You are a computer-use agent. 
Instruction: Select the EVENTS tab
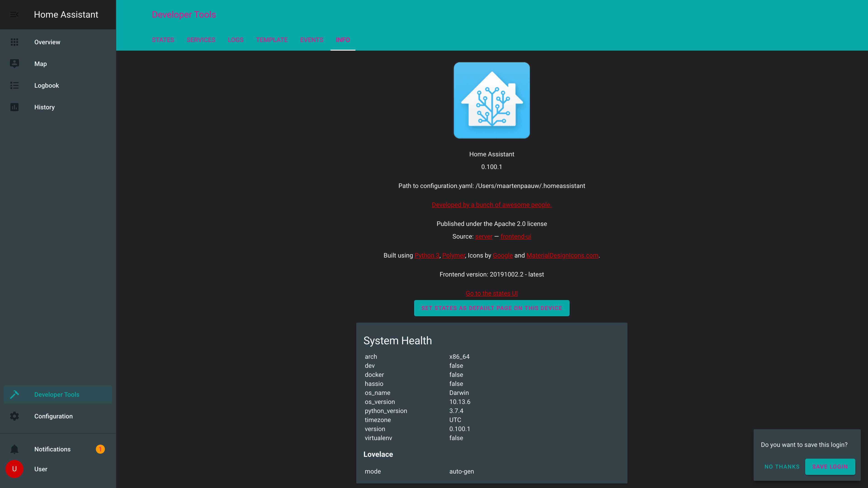tap(312, 40)
